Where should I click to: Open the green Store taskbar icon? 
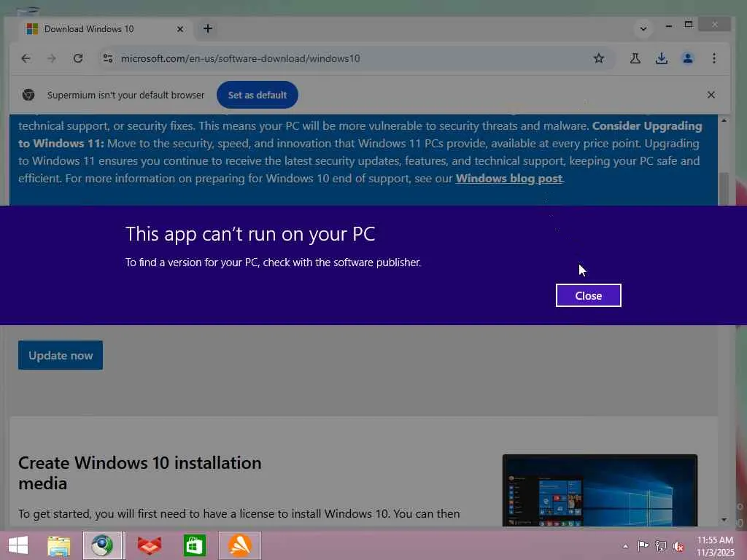[x=194, y=545]
